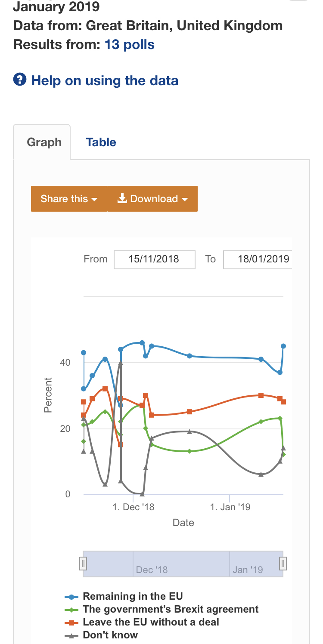
Task: Click the left range navigator handle
Action: tap(84, 563)
